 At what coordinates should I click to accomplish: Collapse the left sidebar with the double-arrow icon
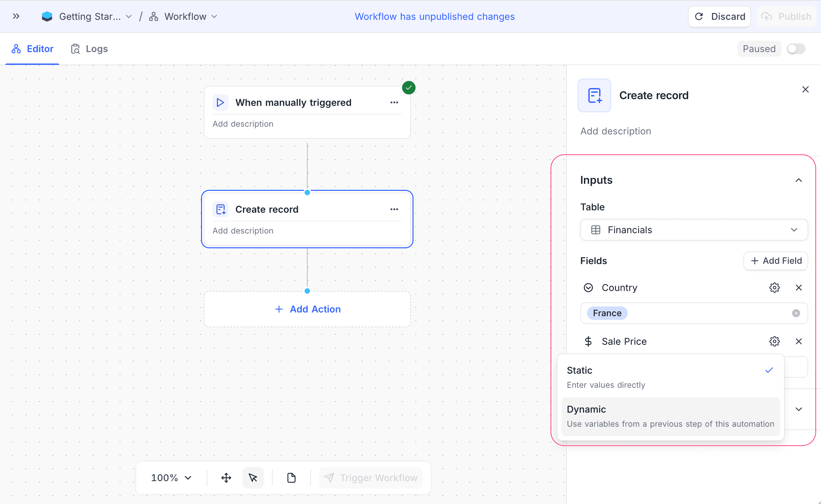16,16
